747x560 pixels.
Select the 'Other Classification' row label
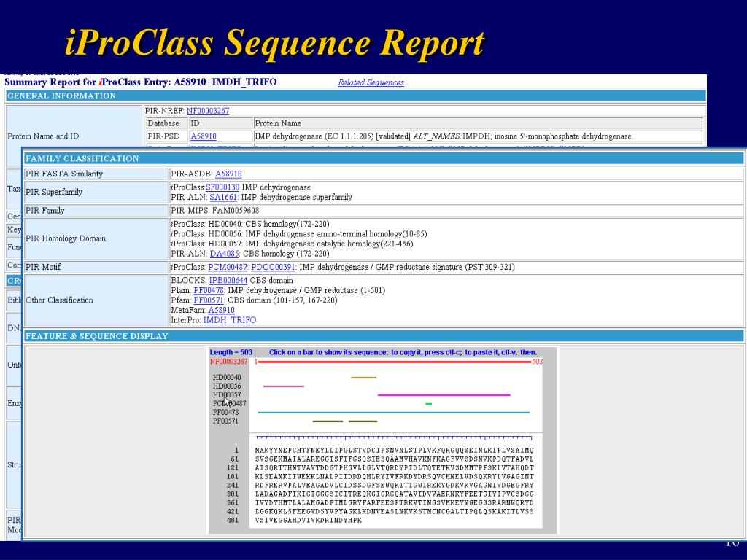coord(59,300)
